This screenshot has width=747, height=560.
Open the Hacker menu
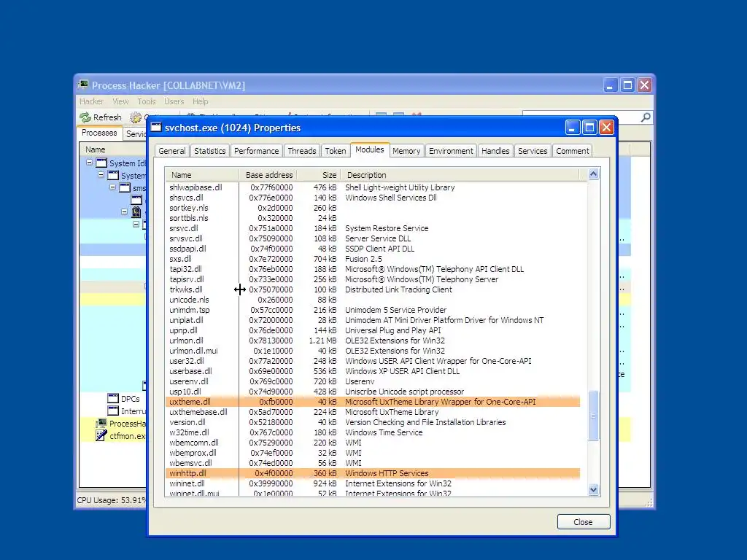point(91,101)
